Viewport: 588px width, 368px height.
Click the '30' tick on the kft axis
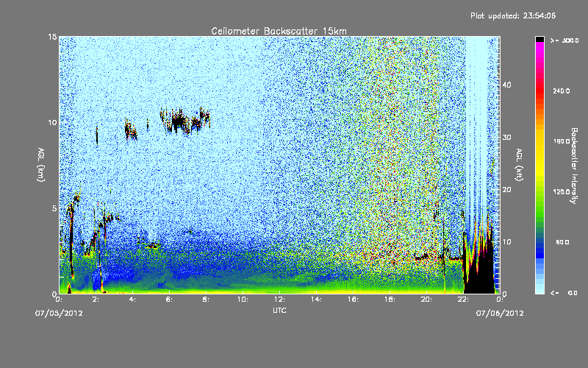(506, 137)
